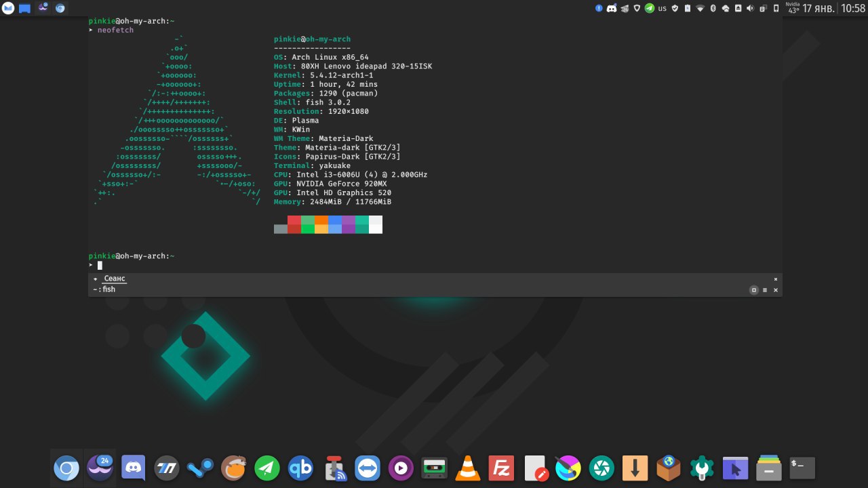The height and width of the screenshot is (488, 868).
Task: Click the 10:58 clock
Action: (x=853, y=8)
